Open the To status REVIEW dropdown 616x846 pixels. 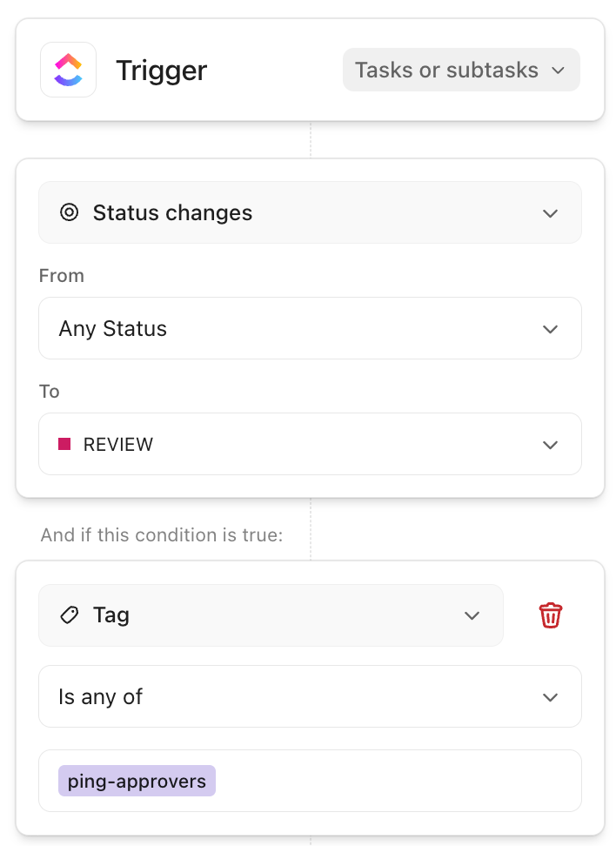pyautogui.click(x=310, y=444)
